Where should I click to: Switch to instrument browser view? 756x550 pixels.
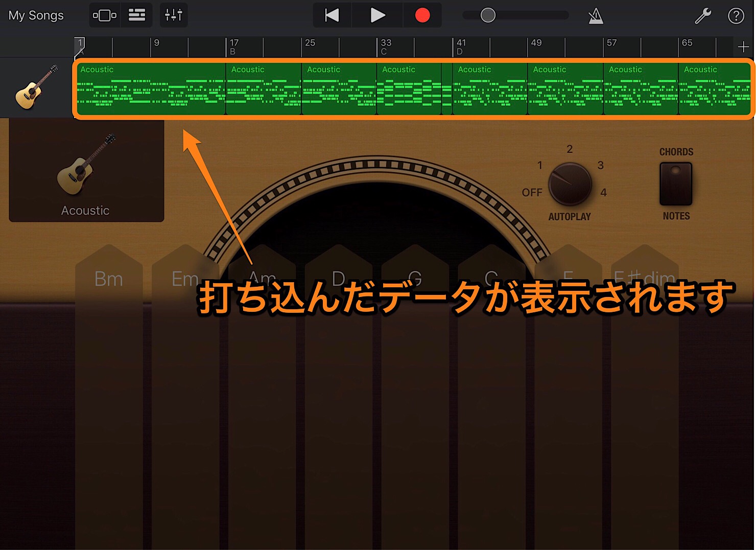[x=105, y=15]
